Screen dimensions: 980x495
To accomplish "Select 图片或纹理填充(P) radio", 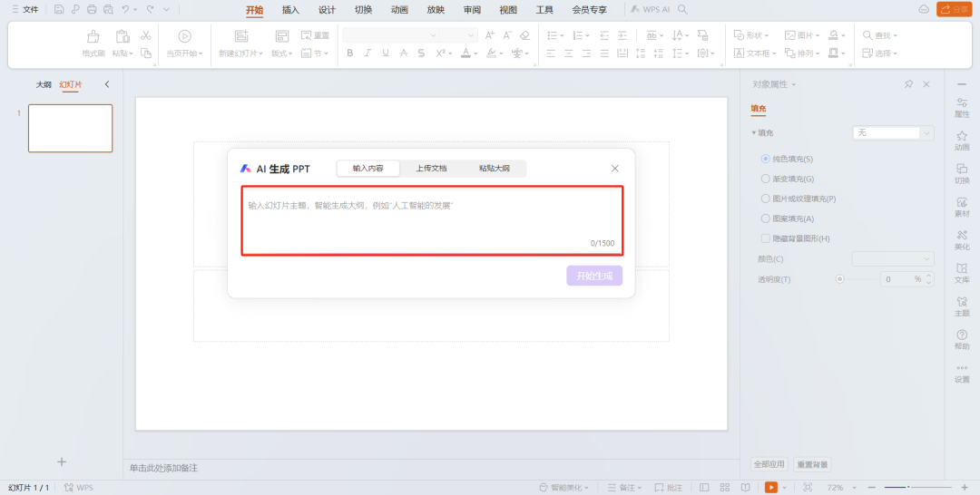I will point(765,199).
